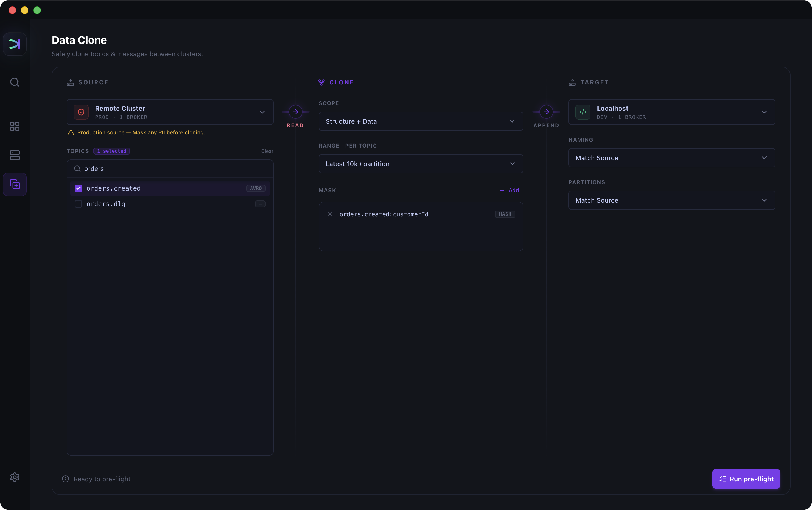The width and height of the screenshot is (812, 510).
Task: Click the APPEND arrow connector icon
Action: tap(546, 112)
